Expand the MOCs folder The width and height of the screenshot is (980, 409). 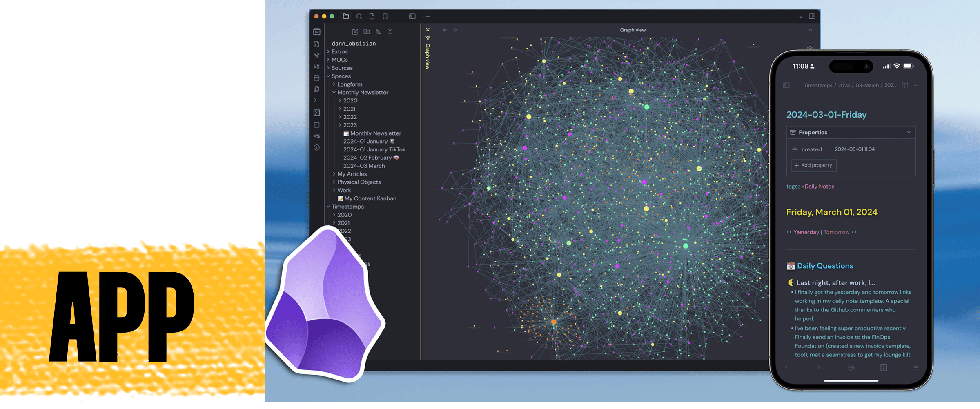point(339,60)
